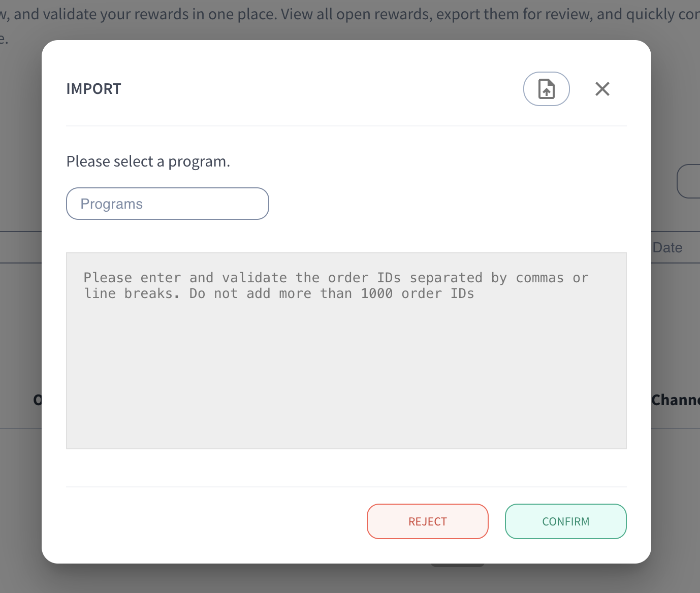This screenshot has height=593, width=700.
Task: Click the partially visible Channel column header
Action: [x=675, y=400]
